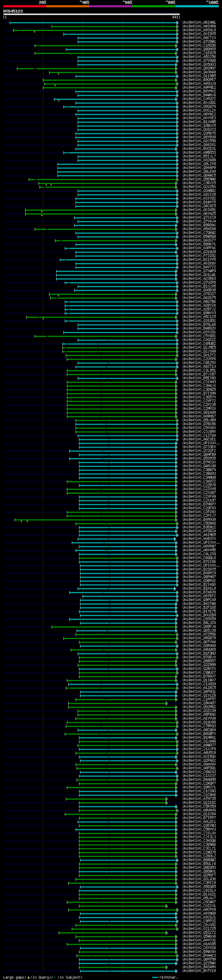Select the UniRef100_A9BD53 entry

tap(199, 153)
